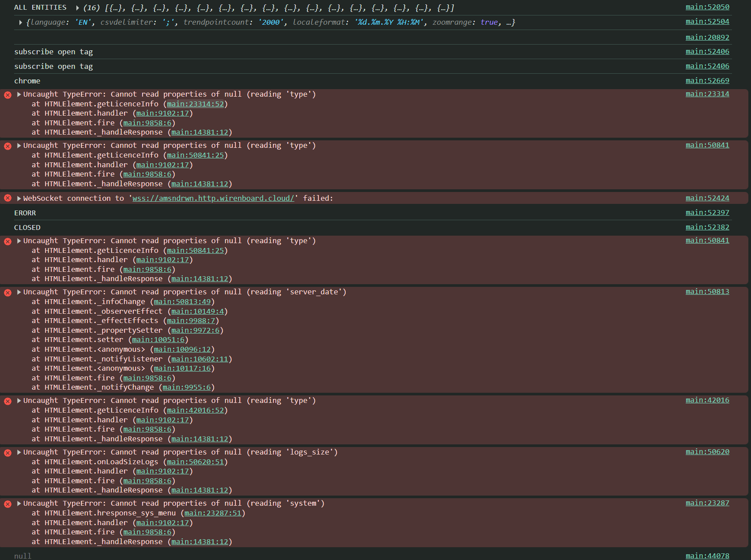This screenshot has height=560, width=751.
Task: Click the error icon of the 'server_date' error
Action: pos(8,292)
